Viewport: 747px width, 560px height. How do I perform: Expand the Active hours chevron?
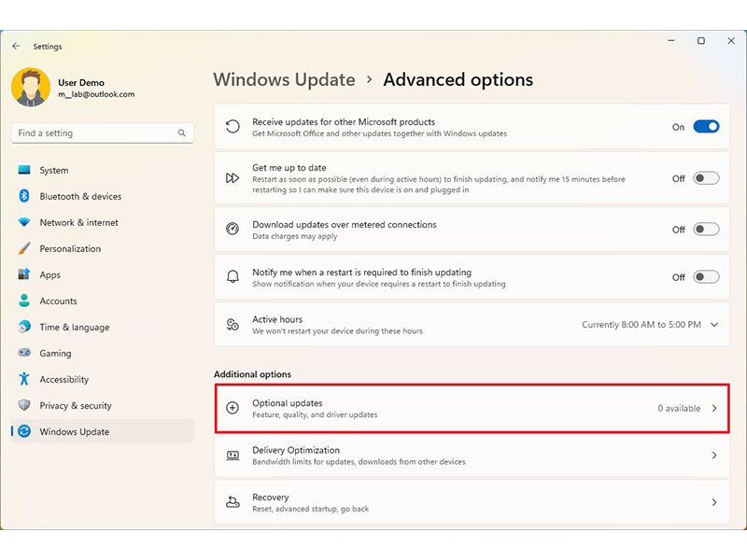(x=714, y=324)
